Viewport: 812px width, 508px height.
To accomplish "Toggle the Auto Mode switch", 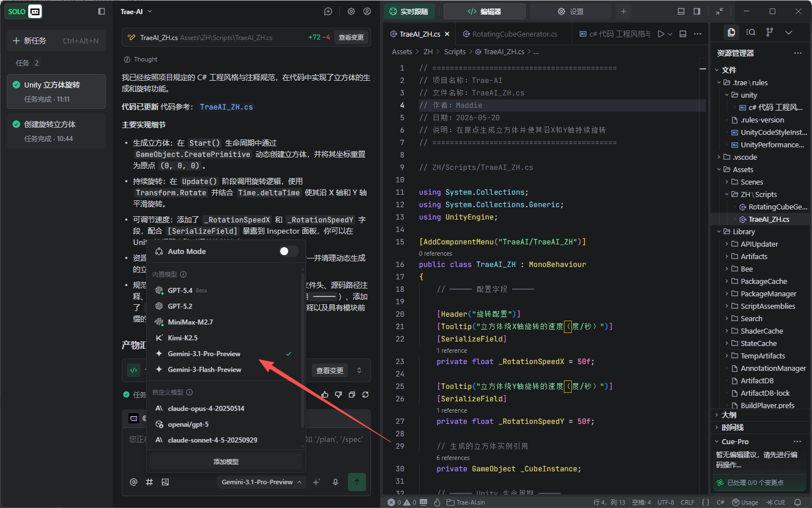I will [x=289, y=251].
